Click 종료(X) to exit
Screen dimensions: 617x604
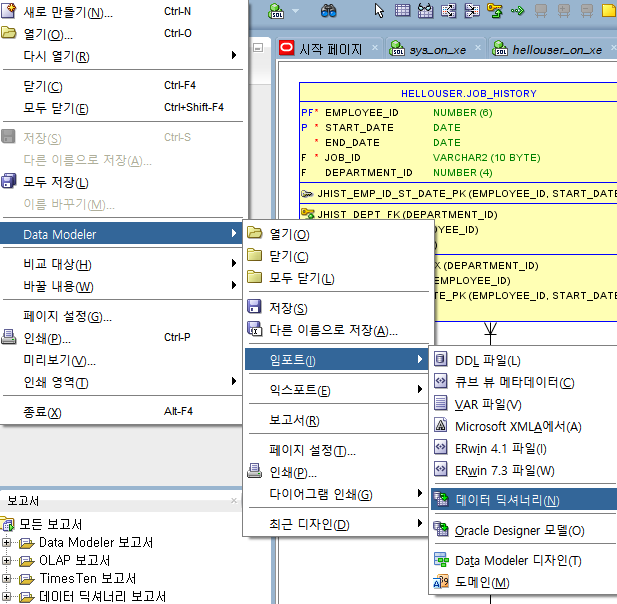point(122,412)
